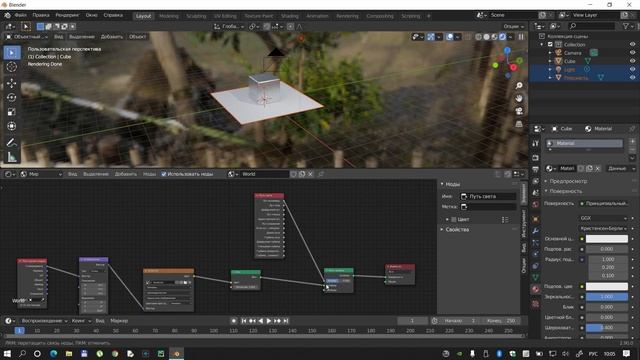This screenshot has height=360, width=640.
Task: Select the Measure tool
Action: 12,157
